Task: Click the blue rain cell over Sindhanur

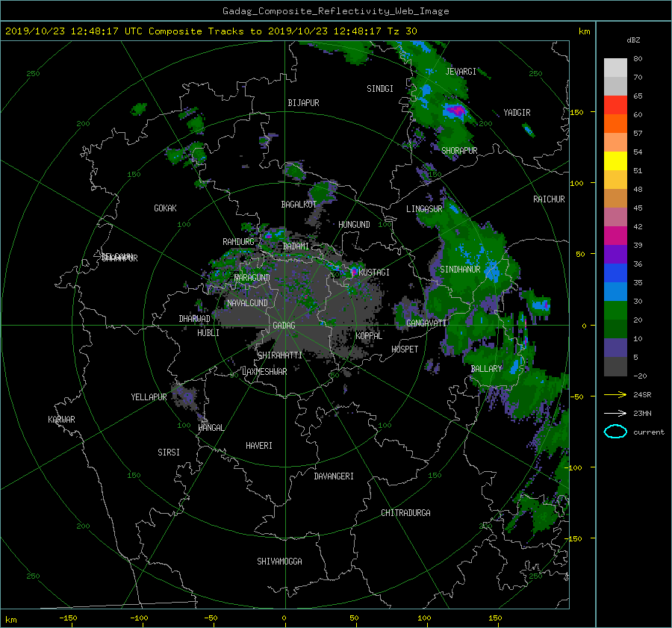Action: point(492,271)
